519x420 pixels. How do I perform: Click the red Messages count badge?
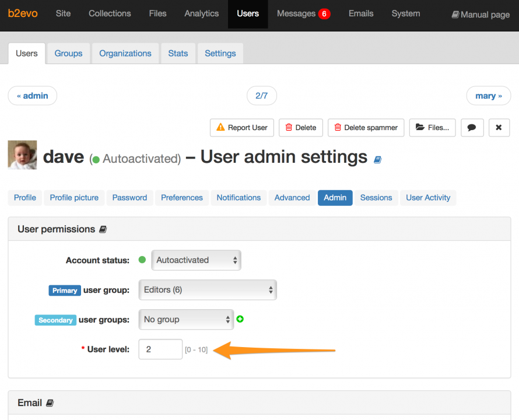[x=324, y=14]
